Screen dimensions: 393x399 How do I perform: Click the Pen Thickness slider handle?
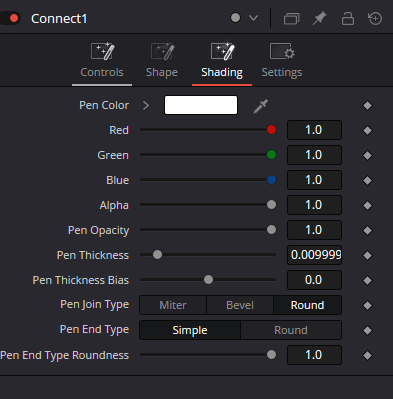(x=157, y=255)
